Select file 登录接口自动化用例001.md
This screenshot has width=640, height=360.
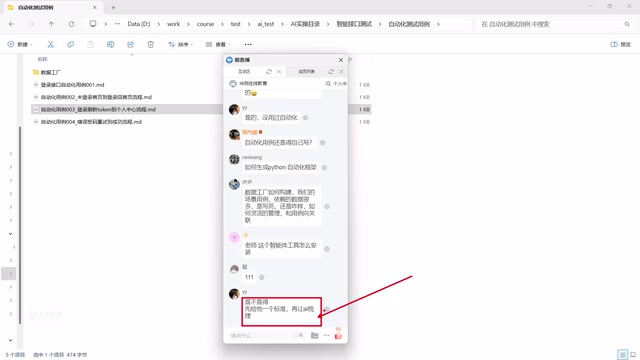72,84
